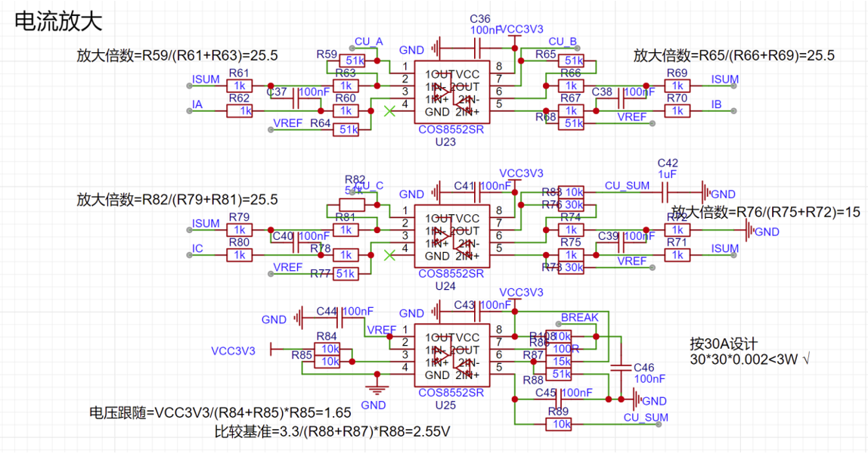This screenshot has height=454, width=868.
Task: Select the 比较基准 formula annotation
Action: tap(333, 432)
